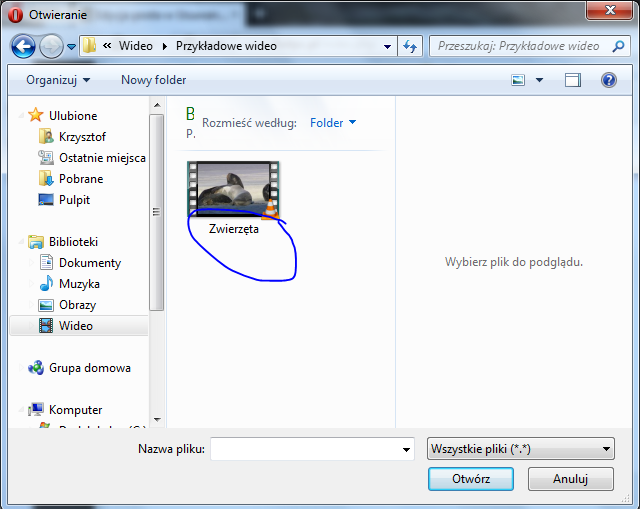Expand the Dokumenty tree node arrow
The image size is (640, 509).
31,262
